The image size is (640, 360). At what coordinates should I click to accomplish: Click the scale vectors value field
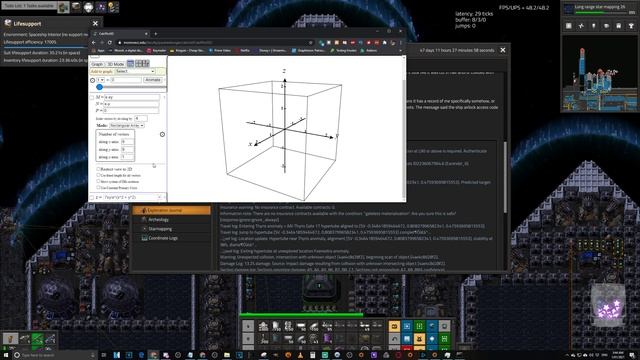[141, 118]
